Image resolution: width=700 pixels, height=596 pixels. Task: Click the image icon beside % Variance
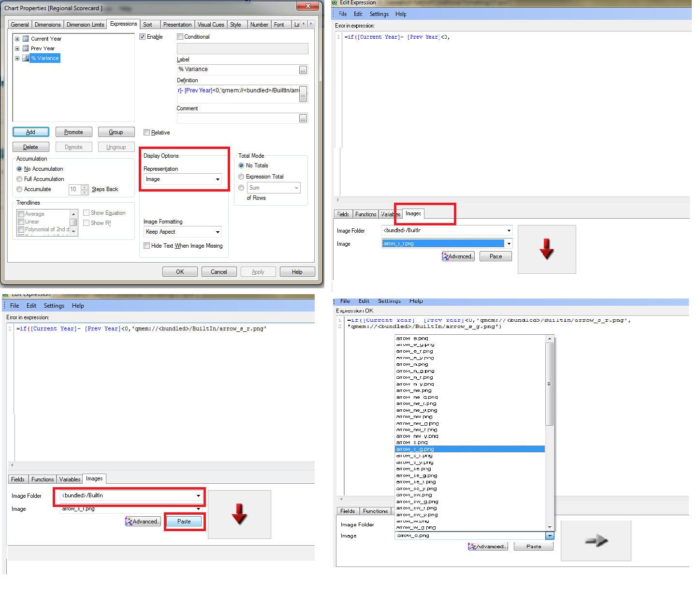click(x=26, y=58)
